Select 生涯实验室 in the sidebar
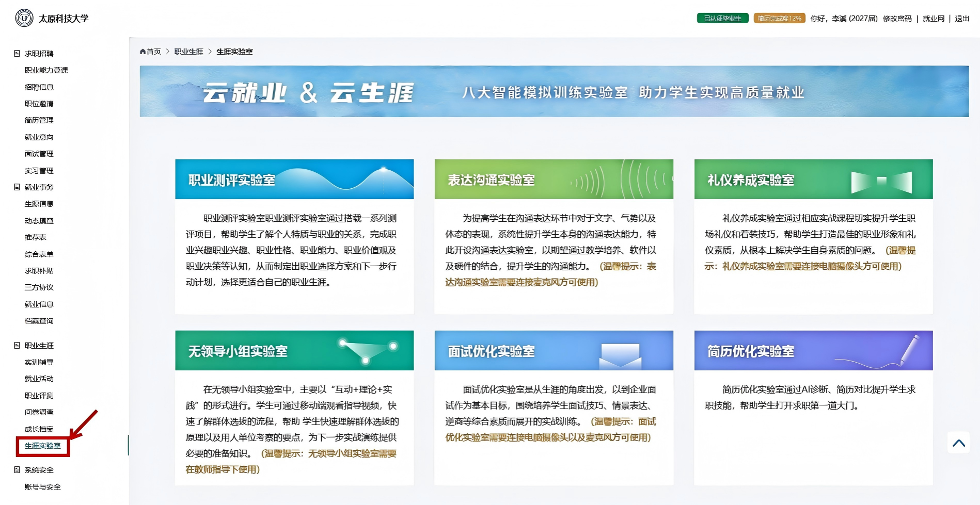 (x=43, y=446)
